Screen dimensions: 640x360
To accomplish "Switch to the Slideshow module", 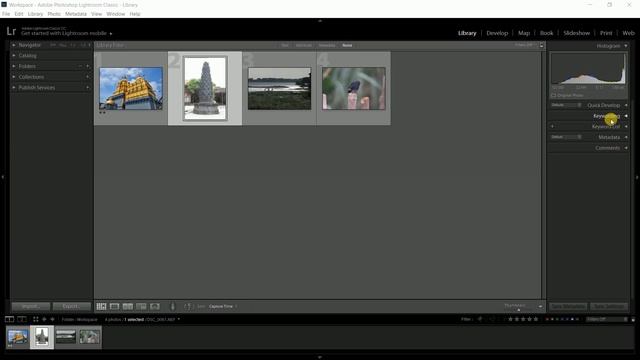I will pos(576,33).
